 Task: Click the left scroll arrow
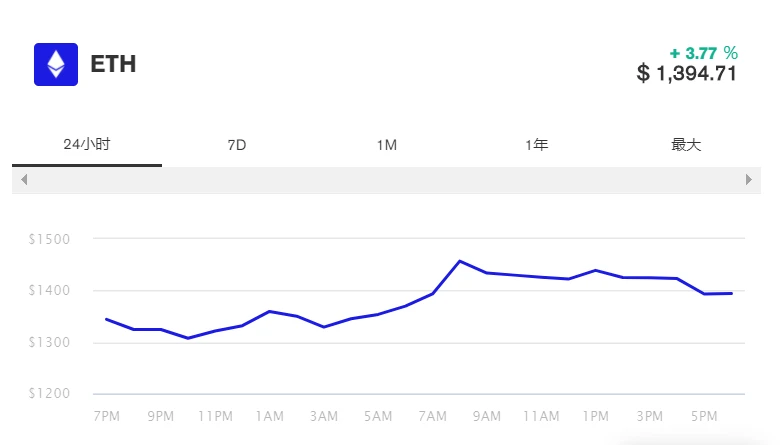pyautogui.click(x=24, y=180)
